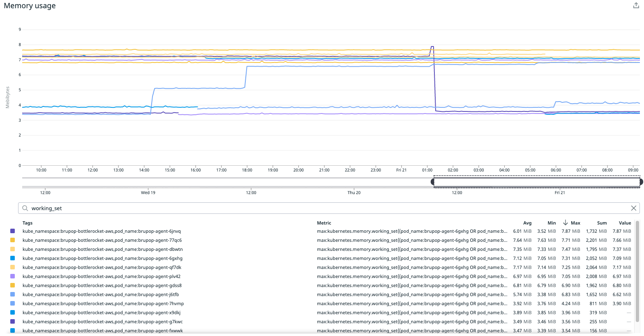Image resolution: width=644 pixels, height=336 pixels.
Task: Toggle color swatch for brupop-agent-7hvmp
Action: [12, 304]
